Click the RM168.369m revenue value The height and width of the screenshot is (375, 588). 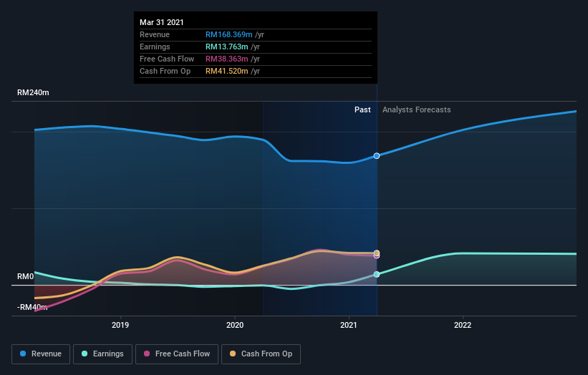[x=228, y=34]
